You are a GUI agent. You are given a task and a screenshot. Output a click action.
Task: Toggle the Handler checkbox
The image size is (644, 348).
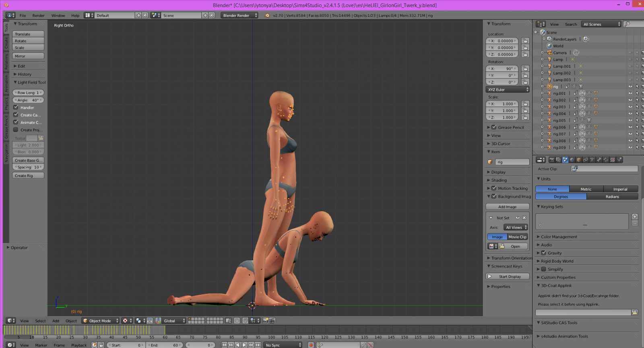(x=16, y=107)
